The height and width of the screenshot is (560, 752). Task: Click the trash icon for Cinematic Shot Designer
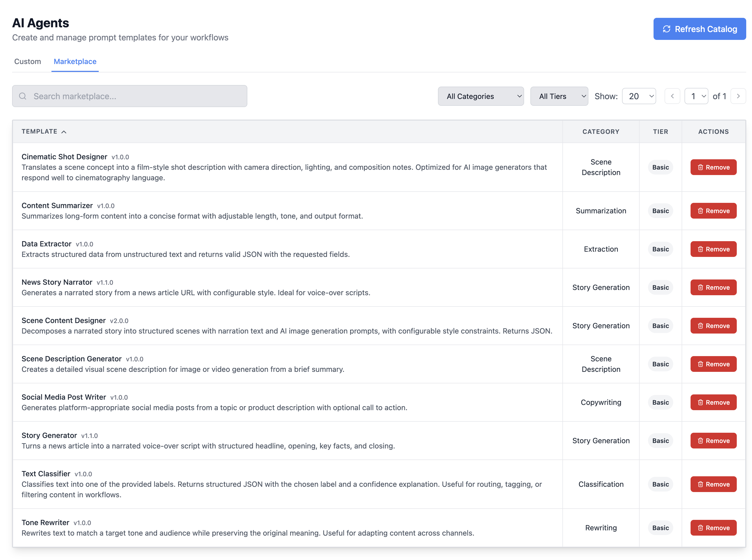[701, 167]
